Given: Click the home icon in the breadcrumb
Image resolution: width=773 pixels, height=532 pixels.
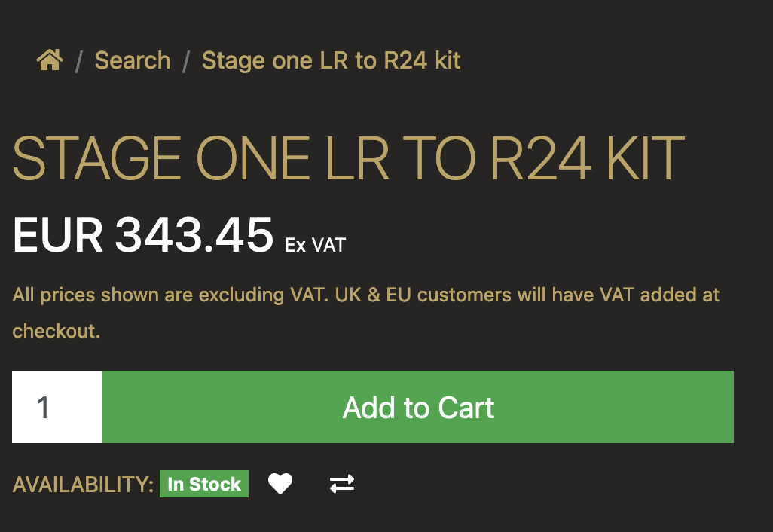Looking at the screenshot, I should click(50, 60).
